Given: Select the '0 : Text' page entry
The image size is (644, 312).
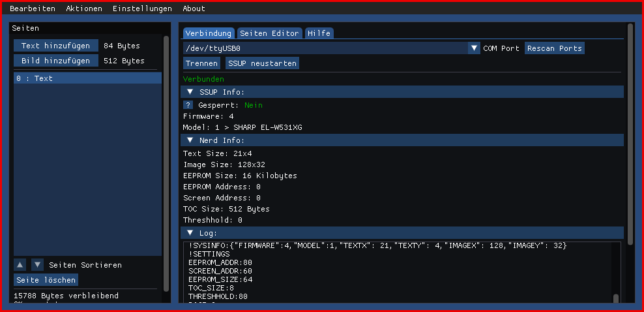Looking at the screenshot, I should pos(87,78).
